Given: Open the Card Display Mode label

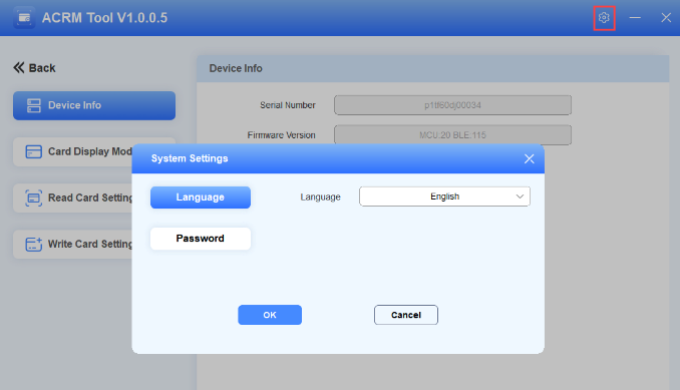Looking at the screenshot, I should coord(90,151).
